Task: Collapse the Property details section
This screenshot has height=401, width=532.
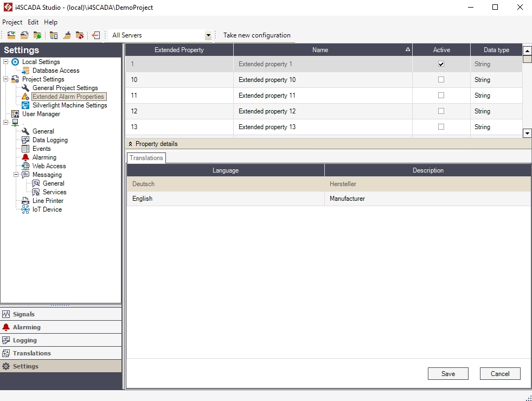Action: (x=131, y=144)
